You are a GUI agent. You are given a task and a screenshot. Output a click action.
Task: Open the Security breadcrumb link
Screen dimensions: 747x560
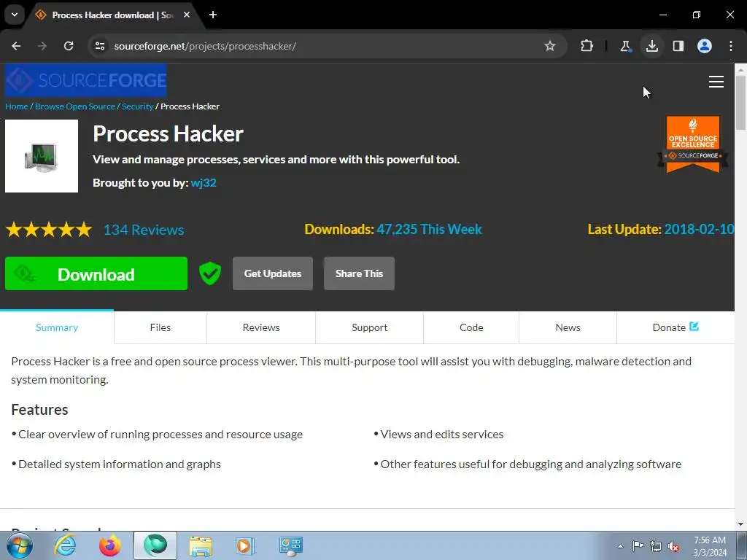(x=137, y=106)
